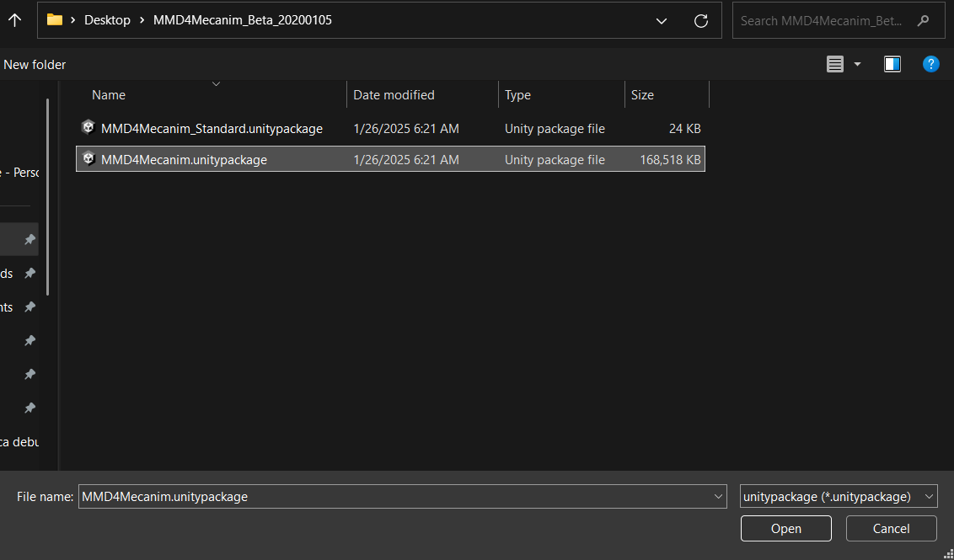Expand the address bar history dropdown
The image size is (954, 560).
pyautogui.click(x=662, y=21)
